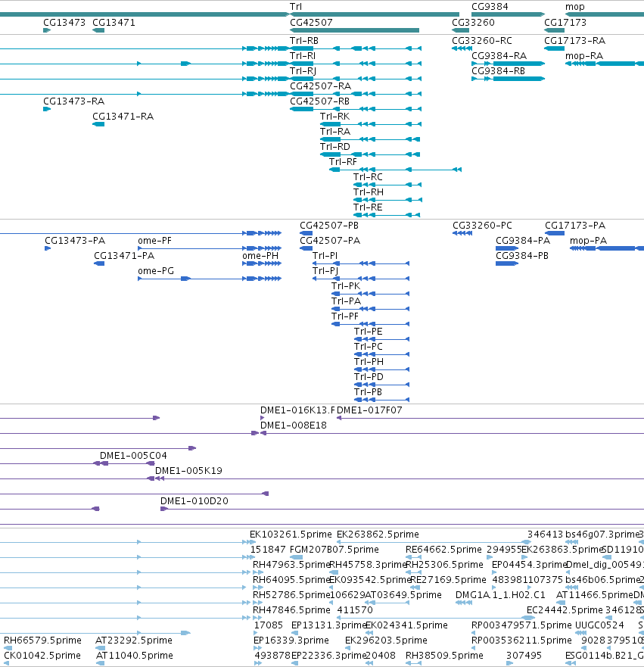Click transcript CG33260-RC
Screen dimensions: 644x667
click(481, 40)
